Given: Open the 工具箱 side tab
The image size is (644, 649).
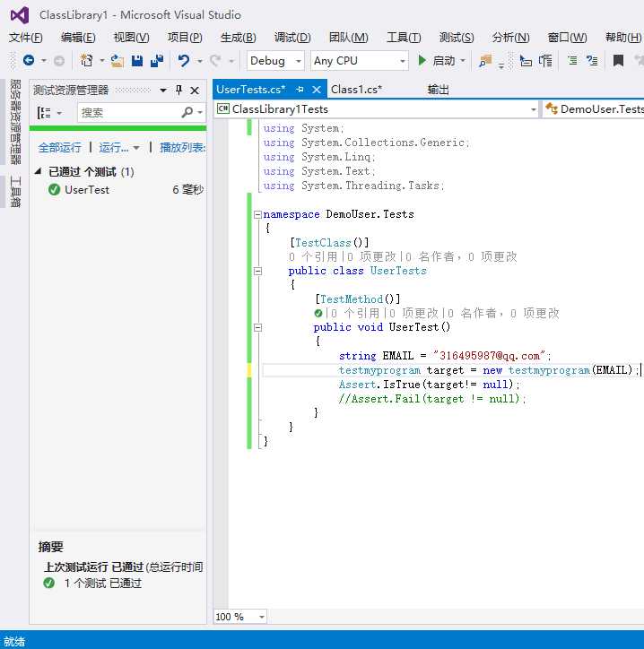Looking at the screenshot, I should [x=15, y=192].
